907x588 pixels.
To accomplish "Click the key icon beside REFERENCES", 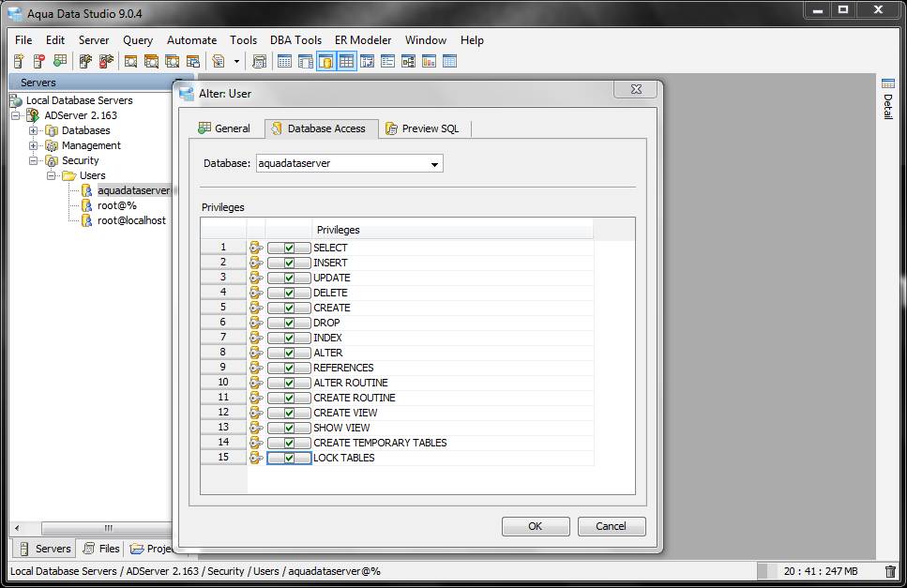I will pyautogui.click(x=256, y=368).
